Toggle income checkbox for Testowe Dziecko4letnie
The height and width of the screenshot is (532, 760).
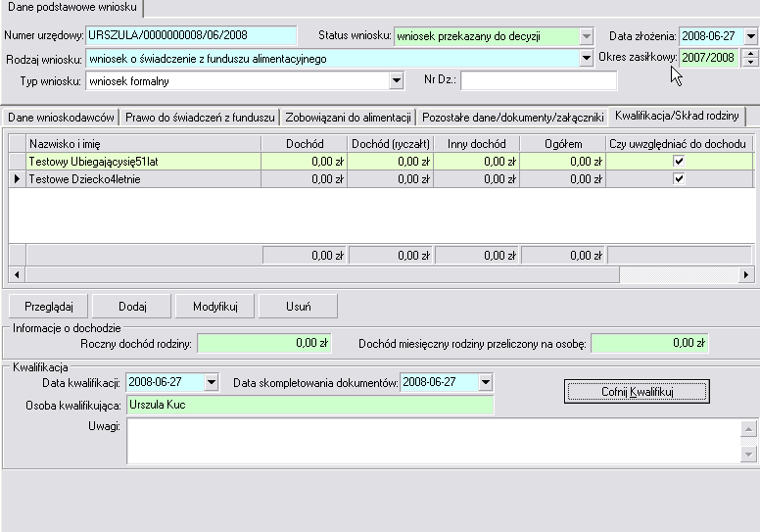point(679,178)
